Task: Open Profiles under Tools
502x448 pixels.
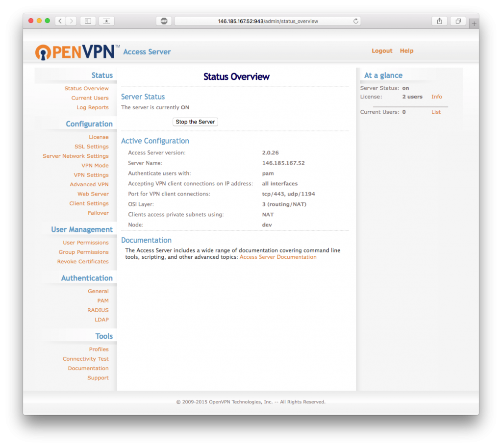Action: point(99,349)
